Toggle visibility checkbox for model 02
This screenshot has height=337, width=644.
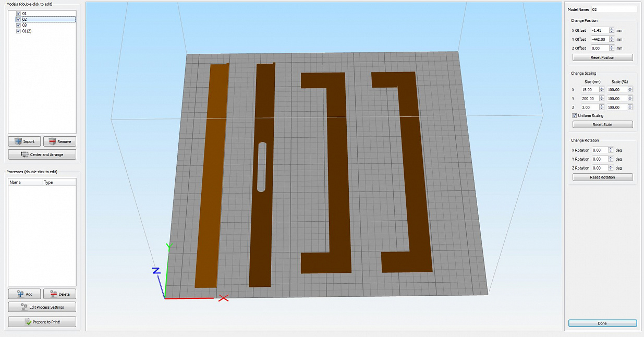[18, 19]
